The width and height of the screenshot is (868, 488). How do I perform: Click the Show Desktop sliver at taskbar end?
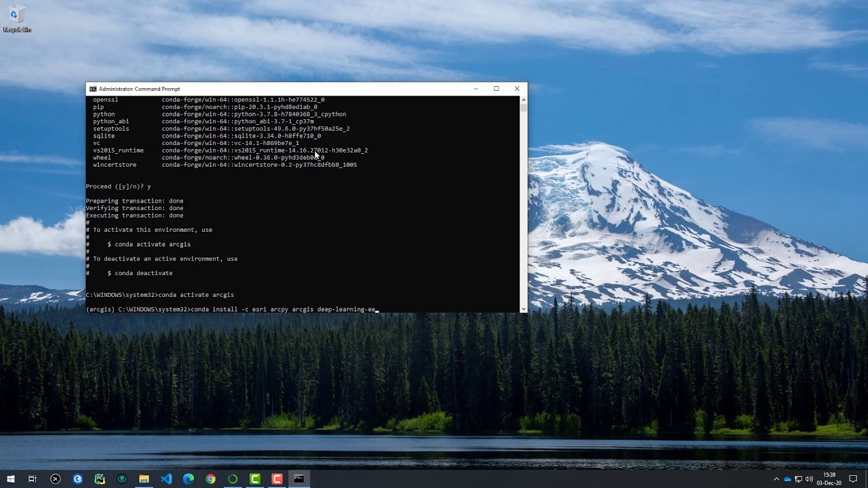pyautogui.click(x=866, y=479)
